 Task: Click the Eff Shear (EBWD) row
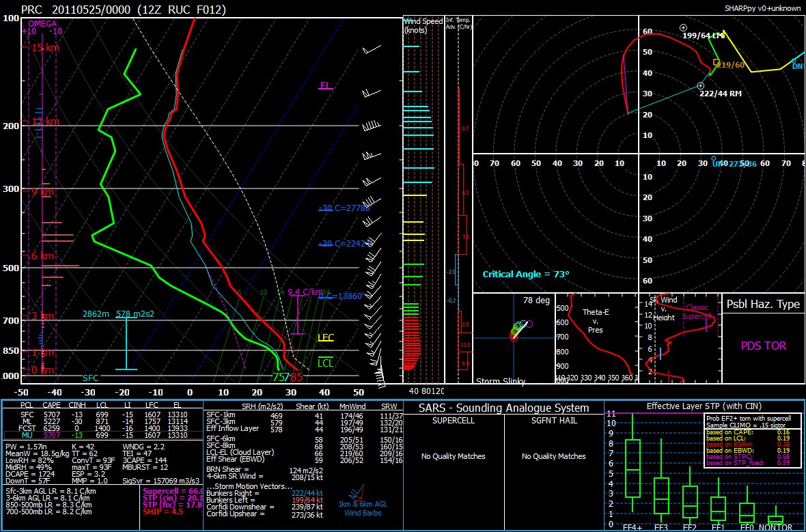305,459
